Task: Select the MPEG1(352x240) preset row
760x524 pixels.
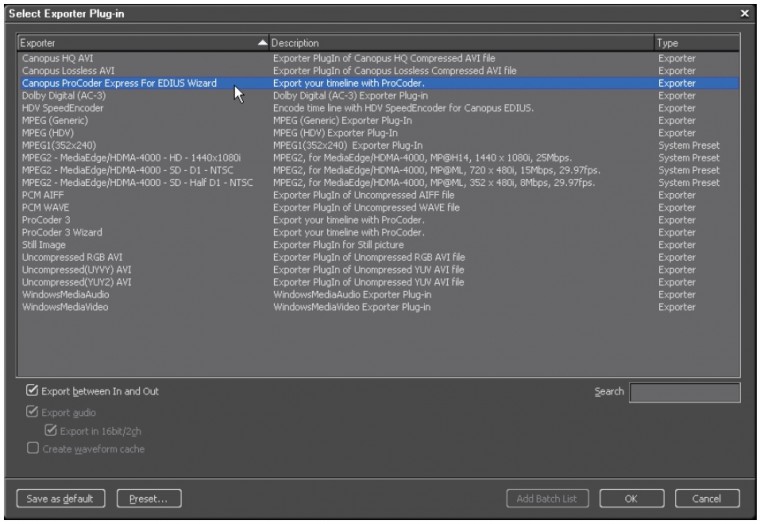Action: point(378,145)
